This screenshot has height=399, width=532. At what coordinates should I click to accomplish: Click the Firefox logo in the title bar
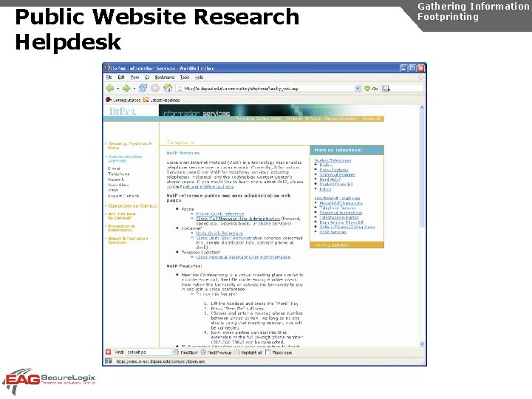[108, 68]
